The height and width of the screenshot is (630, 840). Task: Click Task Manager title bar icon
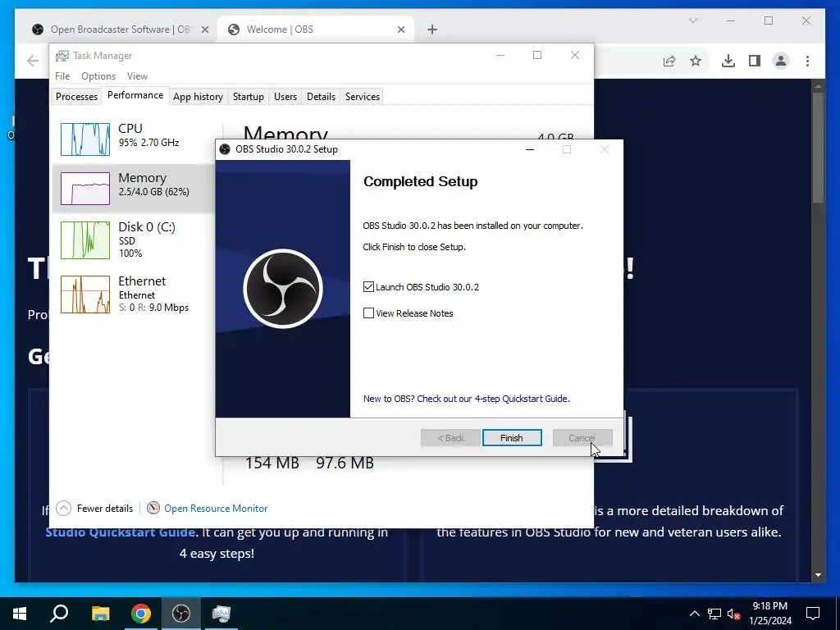click(62, 56)
